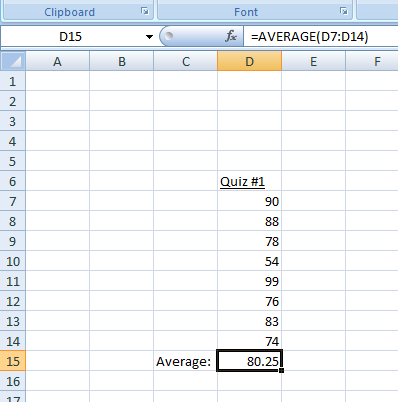
Task: Select the cell containing 83
Action: pos(249,321)
